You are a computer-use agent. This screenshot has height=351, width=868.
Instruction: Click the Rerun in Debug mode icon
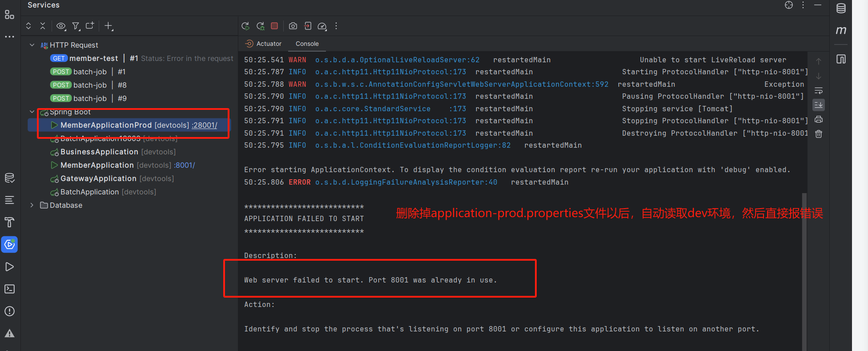261,26
